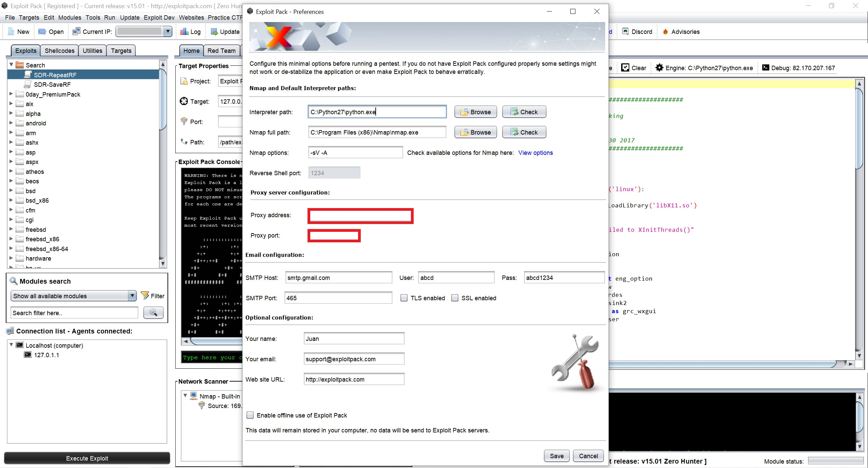Viewport: 868px width, 468px height.
Task: Click the 127.0.1.1 agent terminal icon
Action: pyautogui.click(x=28, y=355)
